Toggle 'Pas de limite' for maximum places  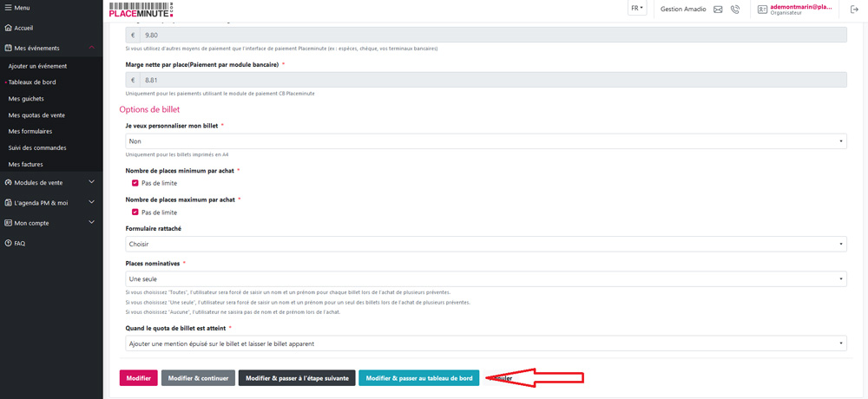135,213
